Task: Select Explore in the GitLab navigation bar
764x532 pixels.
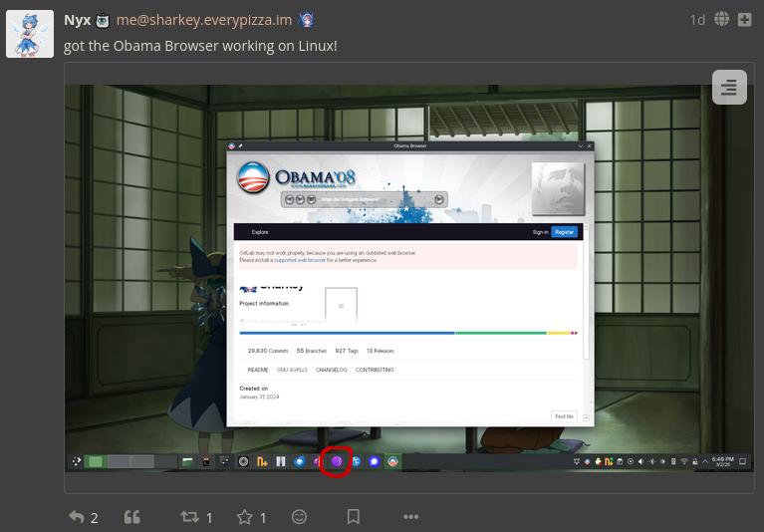Action: click(x=260, y=232)
